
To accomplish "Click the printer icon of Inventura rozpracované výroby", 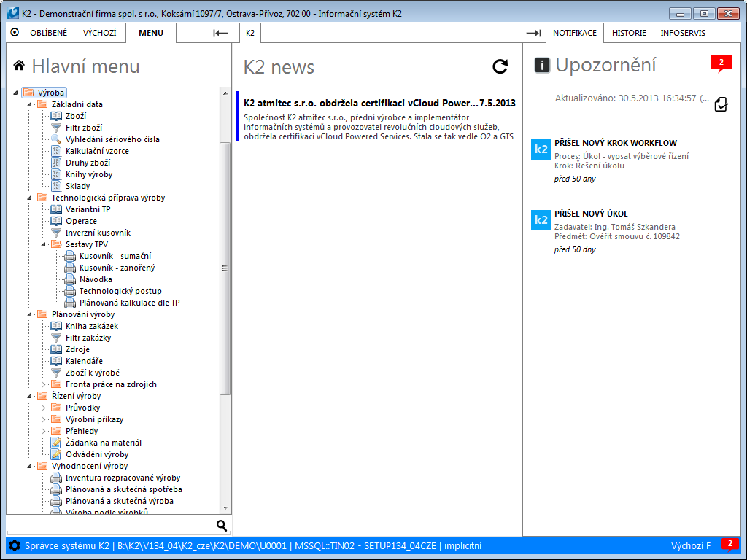I will pyautogui.click(x=56, y=478).
